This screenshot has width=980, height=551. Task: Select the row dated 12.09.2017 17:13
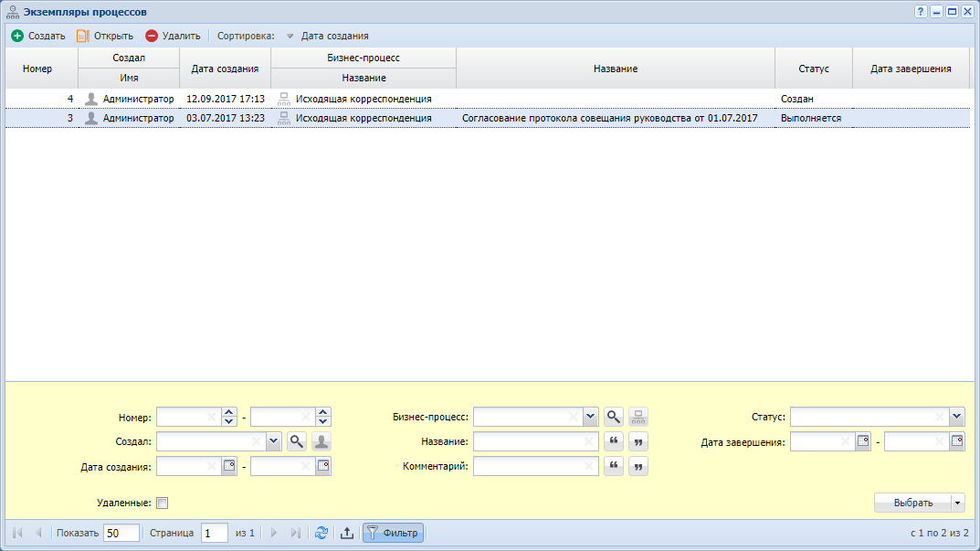488,99
